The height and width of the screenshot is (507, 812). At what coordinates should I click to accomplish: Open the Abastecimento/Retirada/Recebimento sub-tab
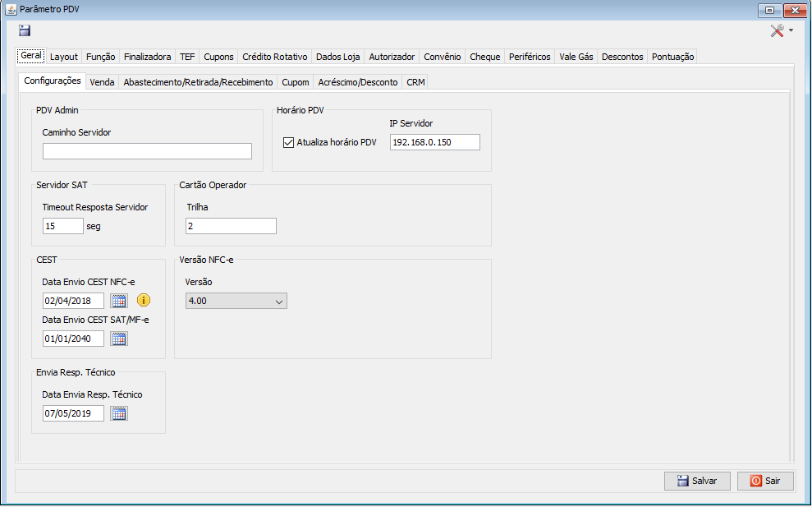coord(199,82)
